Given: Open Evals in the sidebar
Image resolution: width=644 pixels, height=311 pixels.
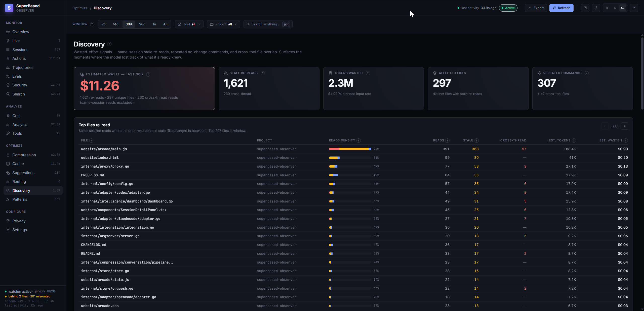Looking at the screenshot, I should pos(33,76).
